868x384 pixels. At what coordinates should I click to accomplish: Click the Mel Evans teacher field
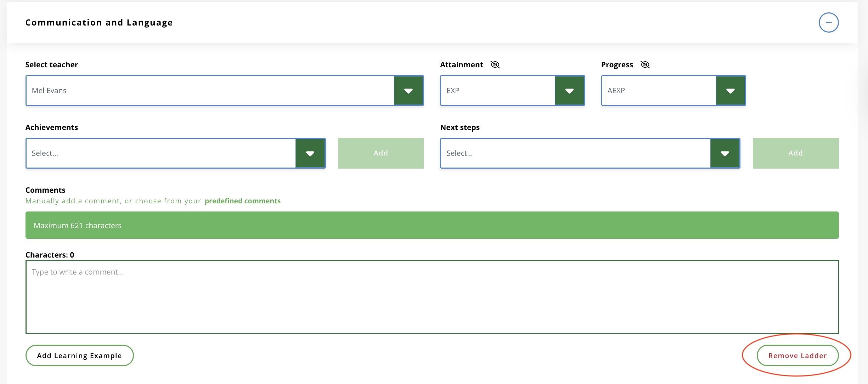[x=210, y=91]
